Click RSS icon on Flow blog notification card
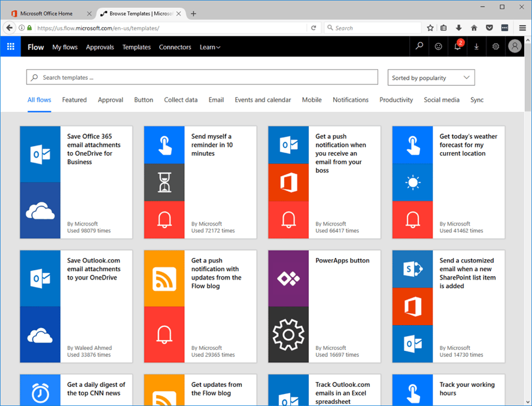 [164, 278]
